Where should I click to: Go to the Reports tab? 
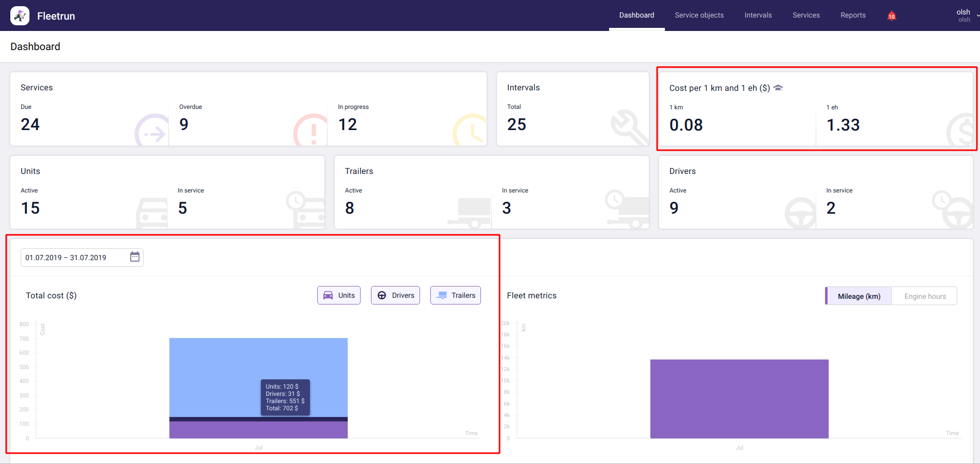tap(852, 15)
